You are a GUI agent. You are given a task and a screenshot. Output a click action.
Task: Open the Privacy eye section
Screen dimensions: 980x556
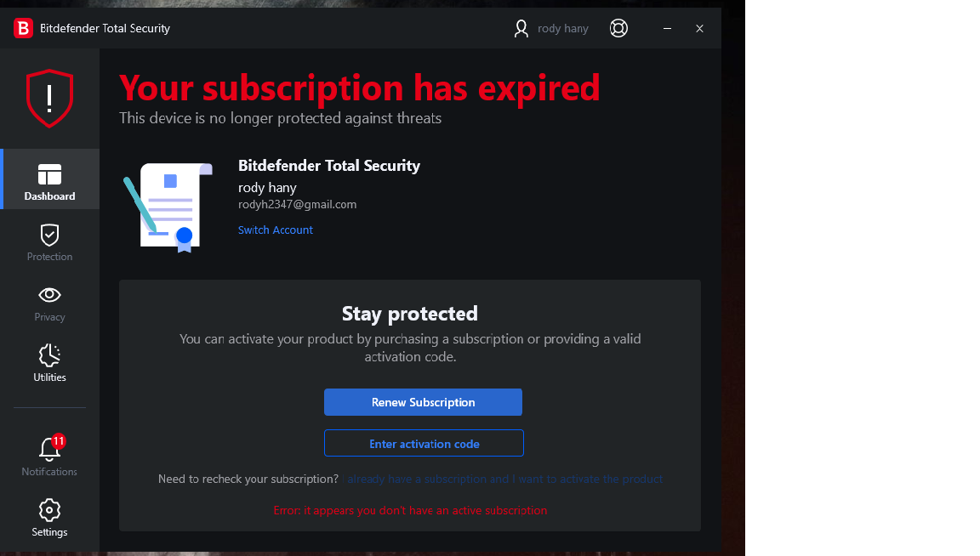(49, 303)
